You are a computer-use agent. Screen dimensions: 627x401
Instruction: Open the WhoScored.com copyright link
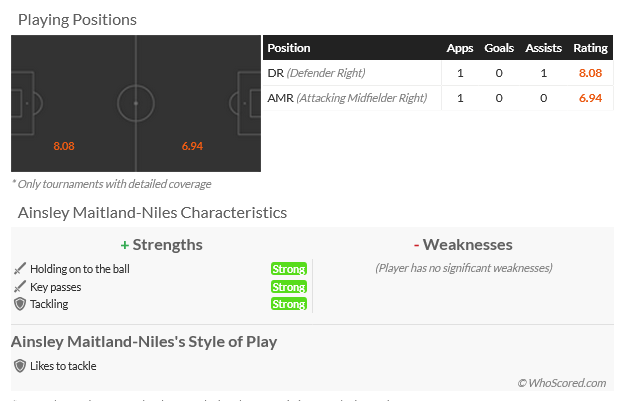(x=562, y=383)
